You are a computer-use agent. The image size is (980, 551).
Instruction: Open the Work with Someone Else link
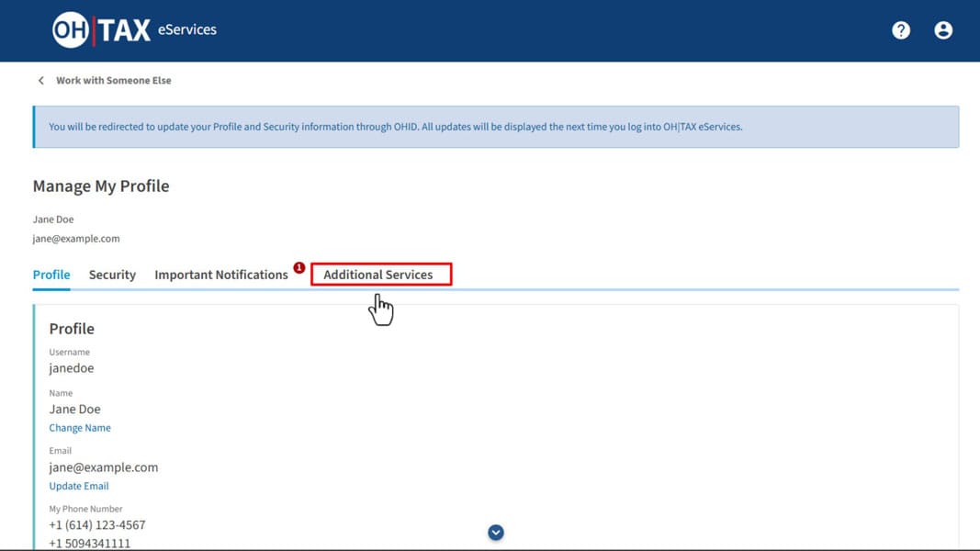coord(114,81)
